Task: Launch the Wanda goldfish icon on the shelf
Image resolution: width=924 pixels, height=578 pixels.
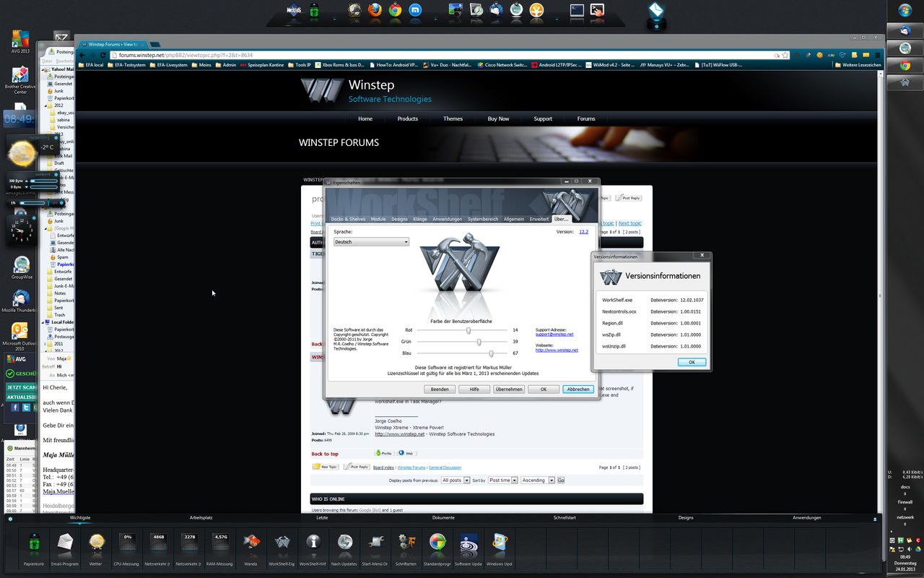Action: click(x=250, y=543)
